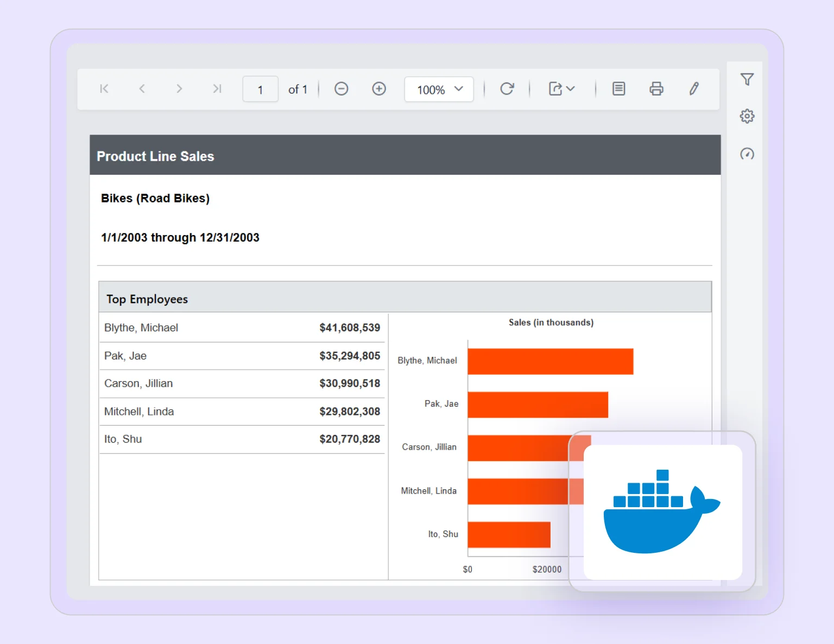Screen dimensions: 834x644
Task: Select the Blythe, Michael sales row
Action: point(242,327)
